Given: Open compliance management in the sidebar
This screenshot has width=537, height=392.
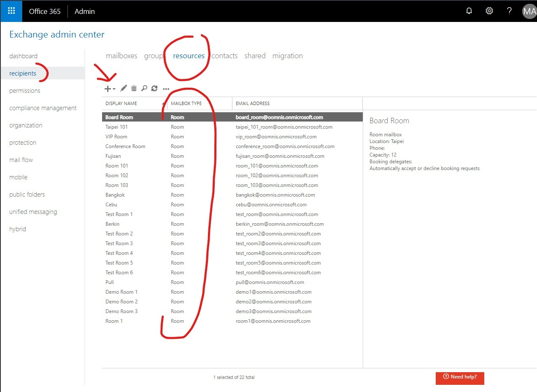Looking at the screenshot, I should coord(43,108).
